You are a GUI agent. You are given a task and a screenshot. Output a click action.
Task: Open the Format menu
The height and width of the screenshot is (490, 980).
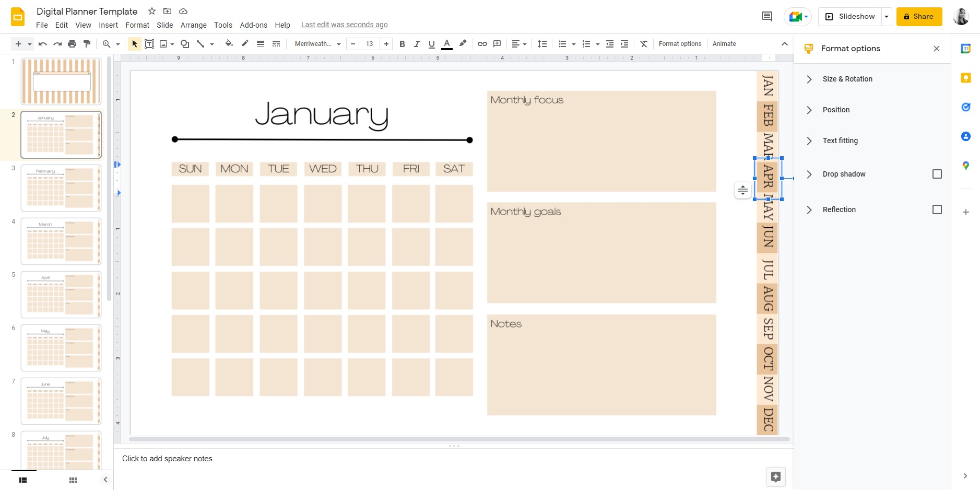[x=137, y=25]
